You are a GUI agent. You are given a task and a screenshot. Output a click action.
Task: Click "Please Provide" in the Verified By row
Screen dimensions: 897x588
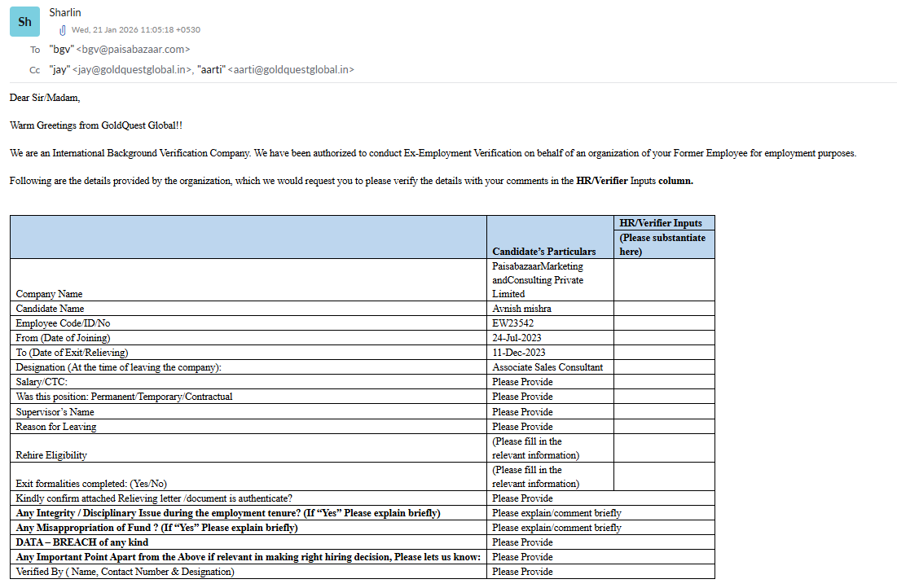tap(522, 572)
